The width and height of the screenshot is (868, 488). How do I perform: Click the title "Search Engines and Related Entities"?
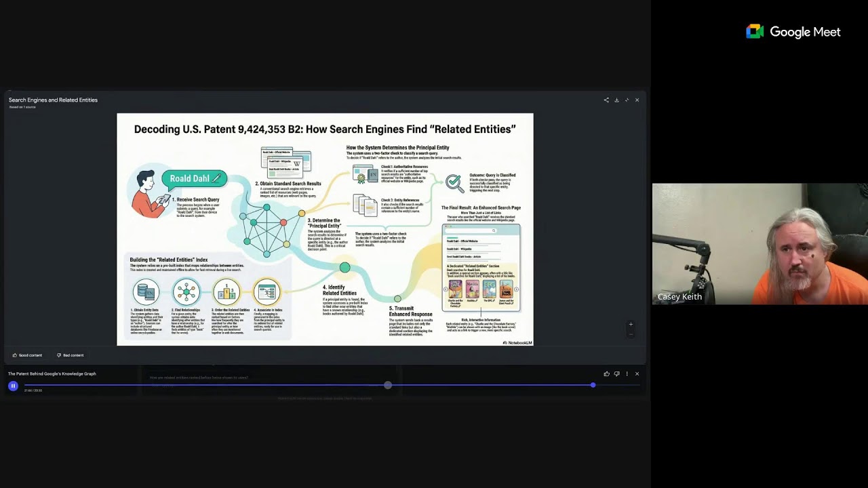click(x=53, y=100)
